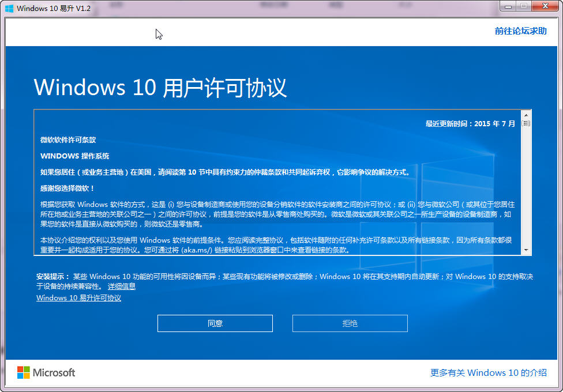Click the 感谢您选择微软！ text line
Viewport: 563px width, 392px height.
pyautogui.click(x=67, y=189)
